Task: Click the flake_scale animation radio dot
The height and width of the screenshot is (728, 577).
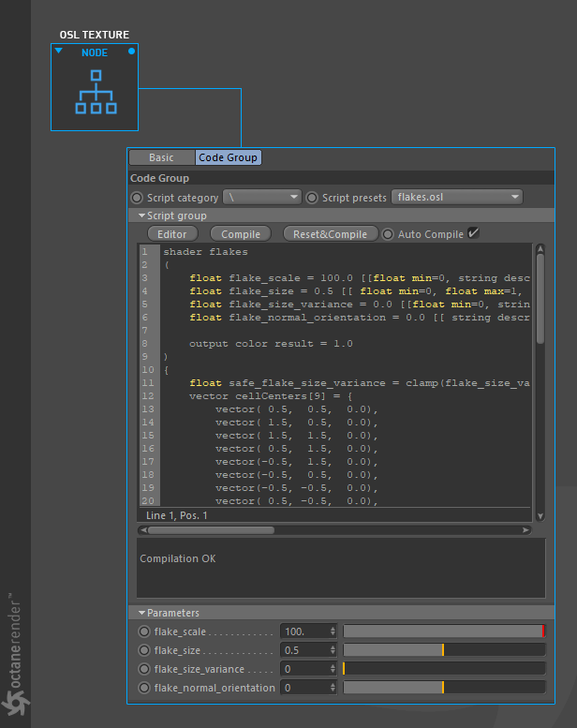Action: [144, 631]
